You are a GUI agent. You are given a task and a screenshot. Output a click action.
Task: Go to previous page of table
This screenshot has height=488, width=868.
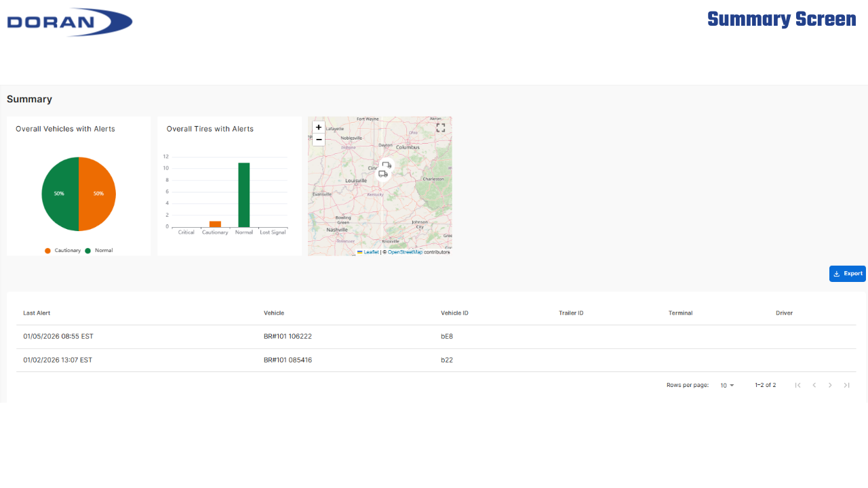pyautogui.click(x=814, y=385)
